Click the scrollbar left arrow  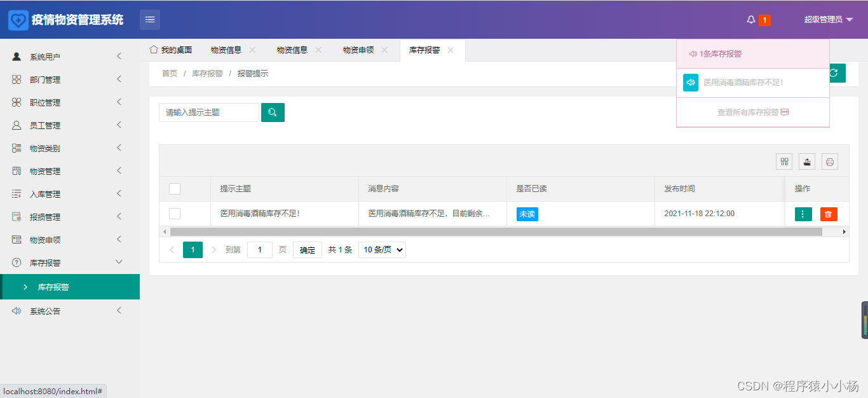(165, 231)
